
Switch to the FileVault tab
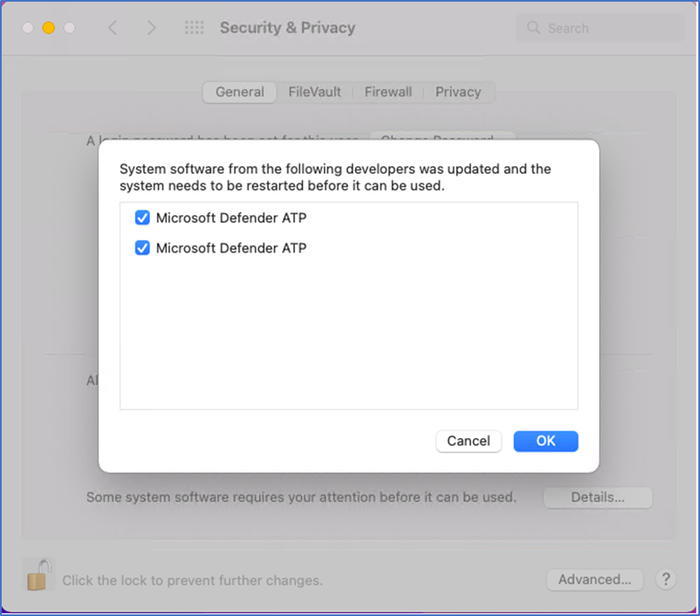[314, 92]
